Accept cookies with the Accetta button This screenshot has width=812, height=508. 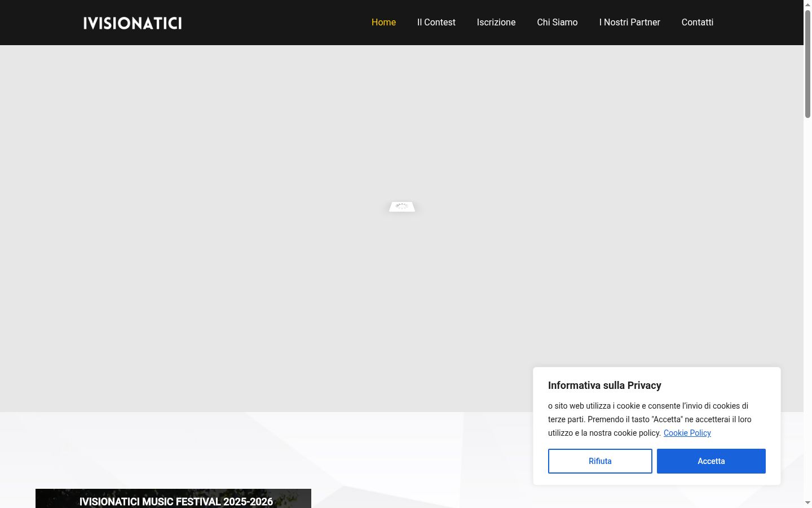coord(711,461)
